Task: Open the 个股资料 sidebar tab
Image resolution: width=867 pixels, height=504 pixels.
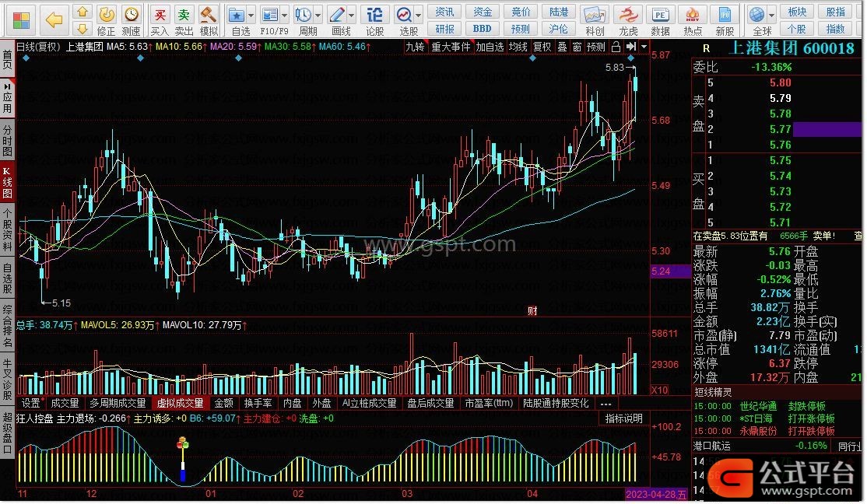Action: click(x=7, y=231)
